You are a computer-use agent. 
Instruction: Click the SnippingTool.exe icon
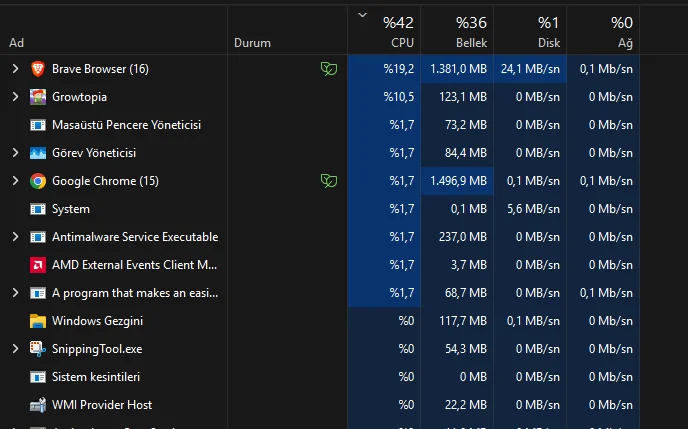point(38,349)
